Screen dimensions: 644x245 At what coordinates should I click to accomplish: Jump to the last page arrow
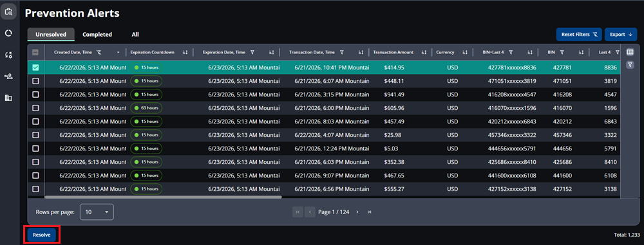coord(370,212)
